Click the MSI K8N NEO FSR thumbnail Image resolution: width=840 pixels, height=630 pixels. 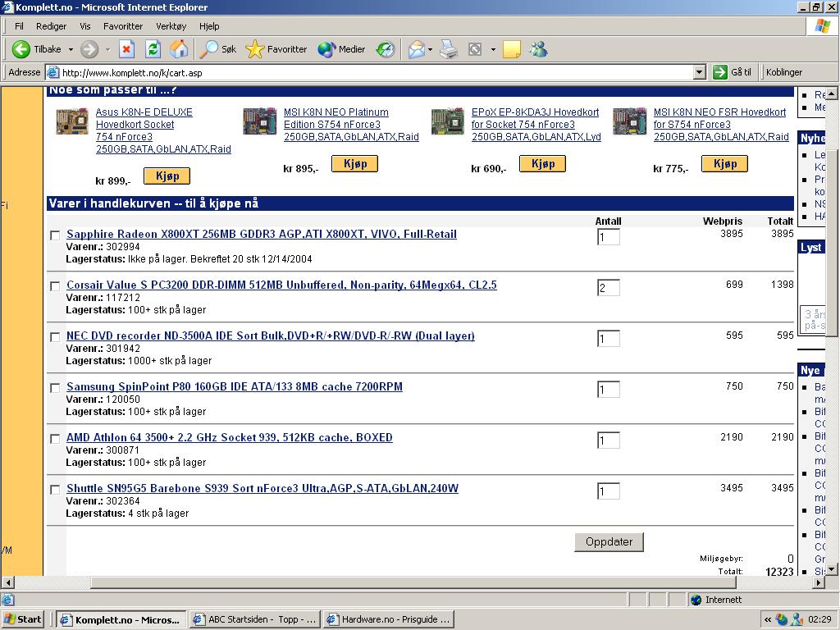pyautogui.click(x=629, y=121)
